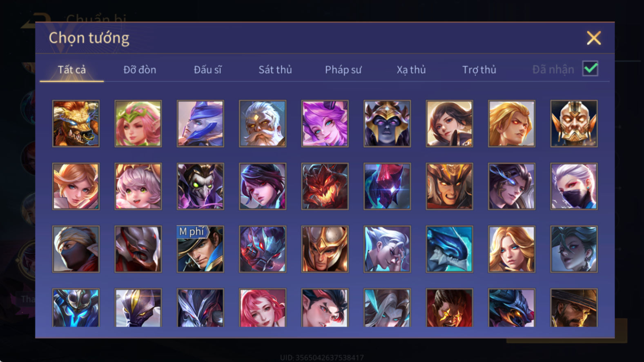This screenshot has width=644, height=362.
Task: Select the white-haired masked female hero
Action: click(574, 187)
